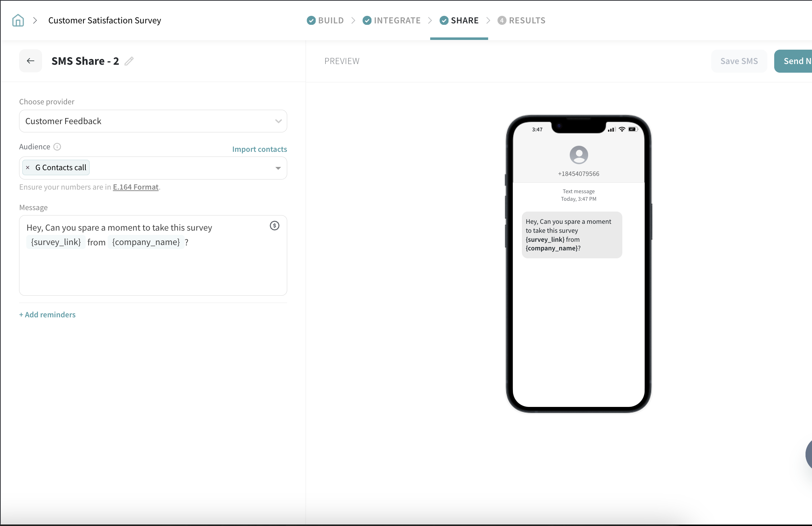Expand the Audience dropdown arrow
The image size is (812, 526).
click(278, 168)
